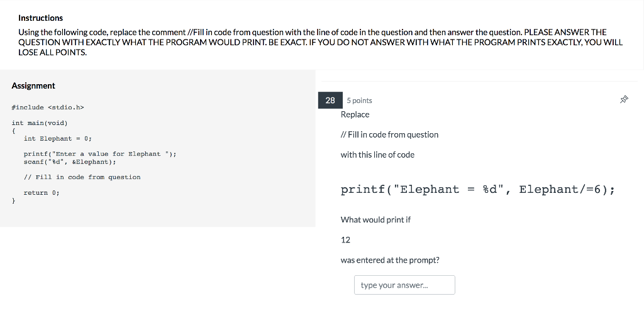
Task: Click the "was entered at the prompt?" text
Action: click(x=390, y=260)
